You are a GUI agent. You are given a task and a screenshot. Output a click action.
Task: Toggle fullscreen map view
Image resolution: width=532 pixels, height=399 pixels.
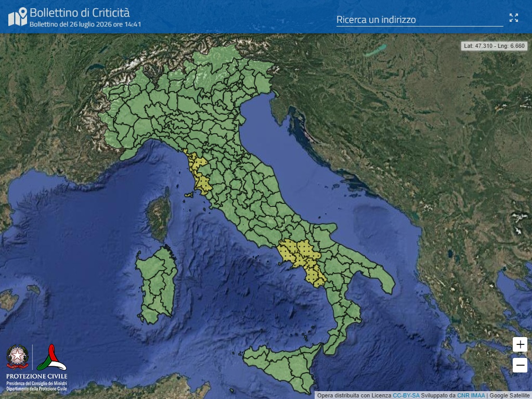pos(514,18)
